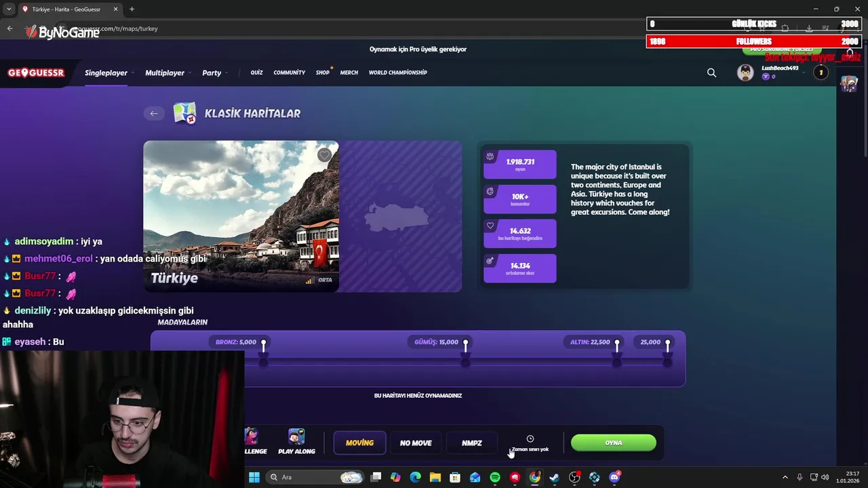Click the browser back arrow
868x488 pixels.
(x=9, y=28)
